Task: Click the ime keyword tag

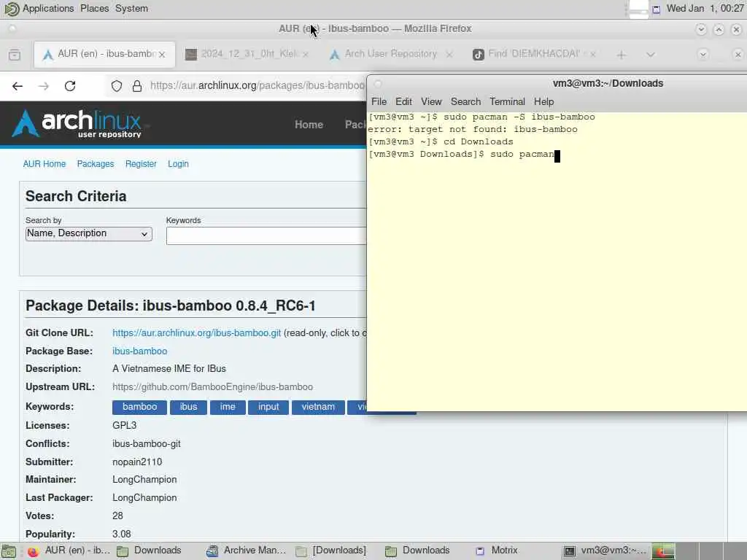Action: (228, 407)
